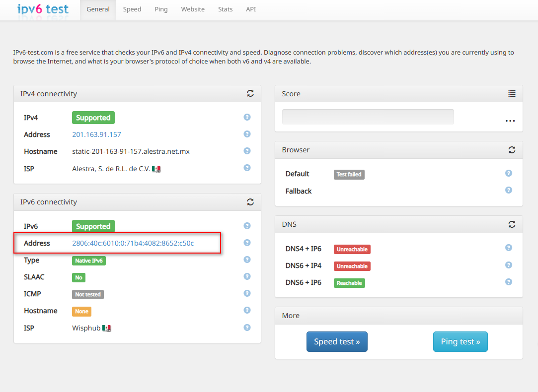
Task: Show help for Browser Default row
Action: coord(508,173)
